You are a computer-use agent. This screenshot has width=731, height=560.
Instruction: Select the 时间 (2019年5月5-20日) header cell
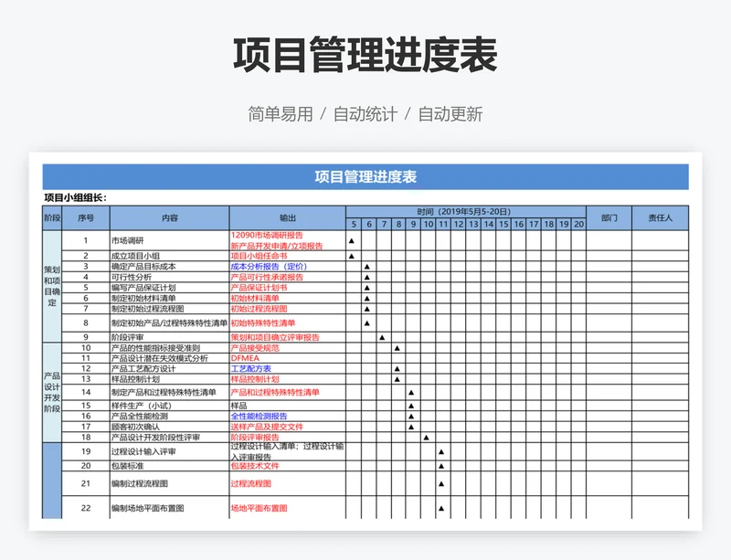click(466, 212)
